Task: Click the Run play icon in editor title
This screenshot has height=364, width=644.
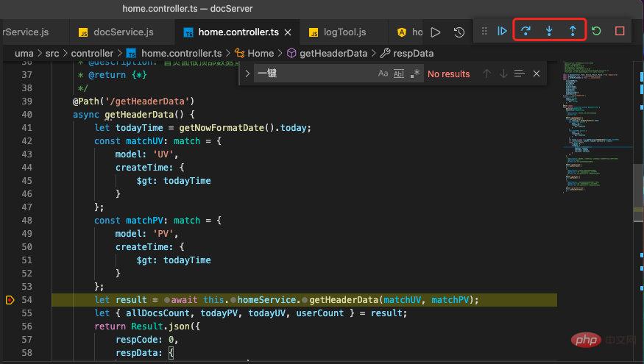Action: [x=436, y=32]
